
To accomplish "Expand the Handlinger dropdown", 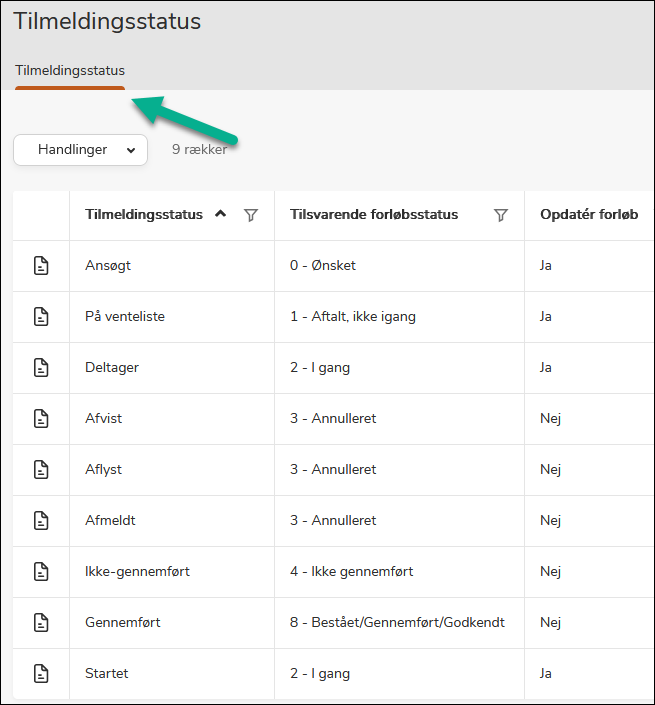I will [80, 150].
